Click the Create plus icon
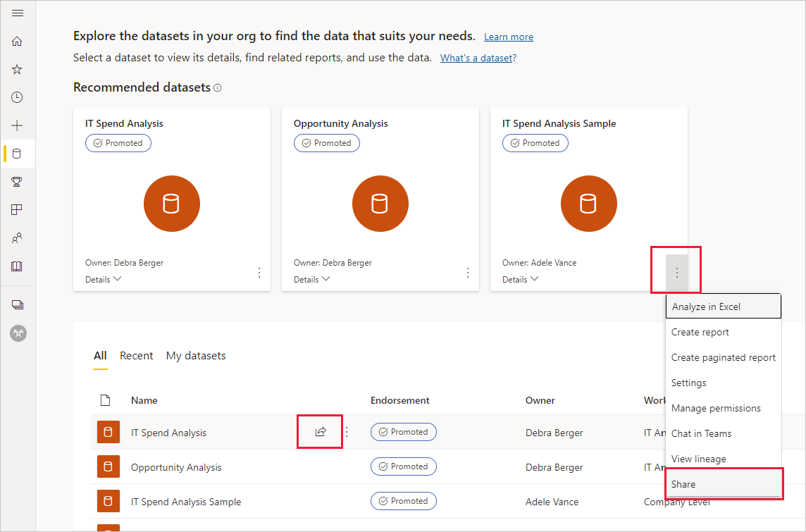This screenshot has height=532, width=806. click(x=18, y=125)
